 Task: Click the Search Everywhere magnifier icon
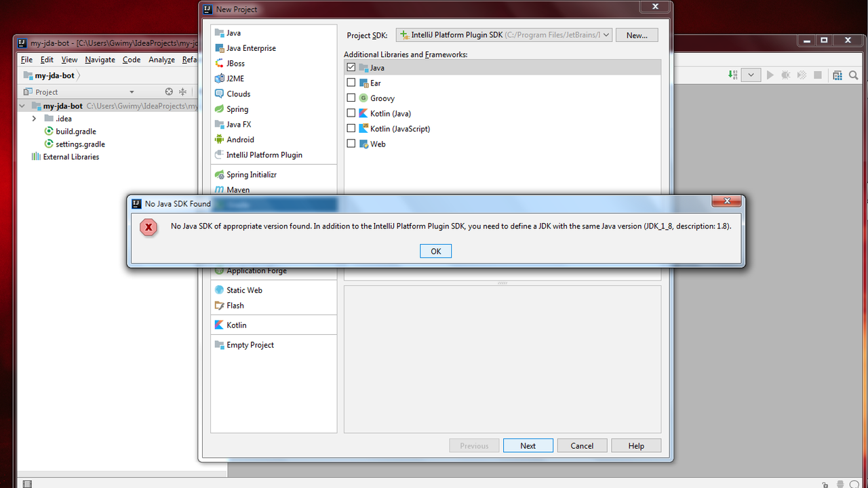pyautogui.click(x=854, y=75)
